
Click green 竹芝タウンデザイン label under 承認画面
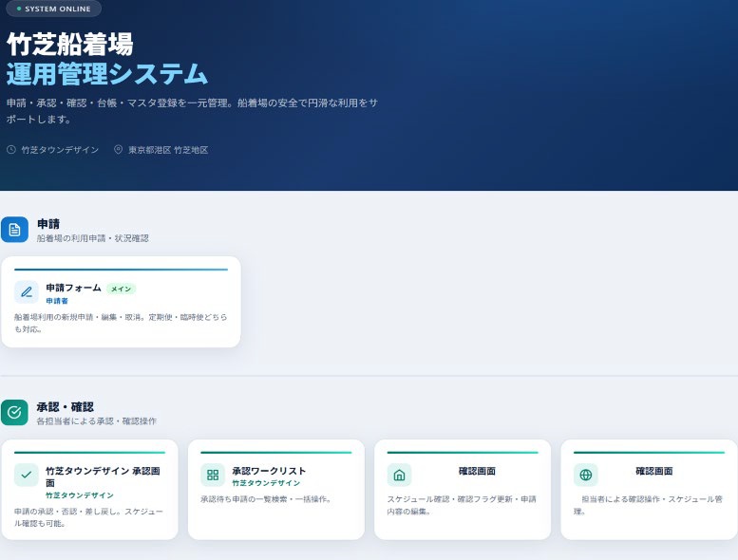pos(80,495)
